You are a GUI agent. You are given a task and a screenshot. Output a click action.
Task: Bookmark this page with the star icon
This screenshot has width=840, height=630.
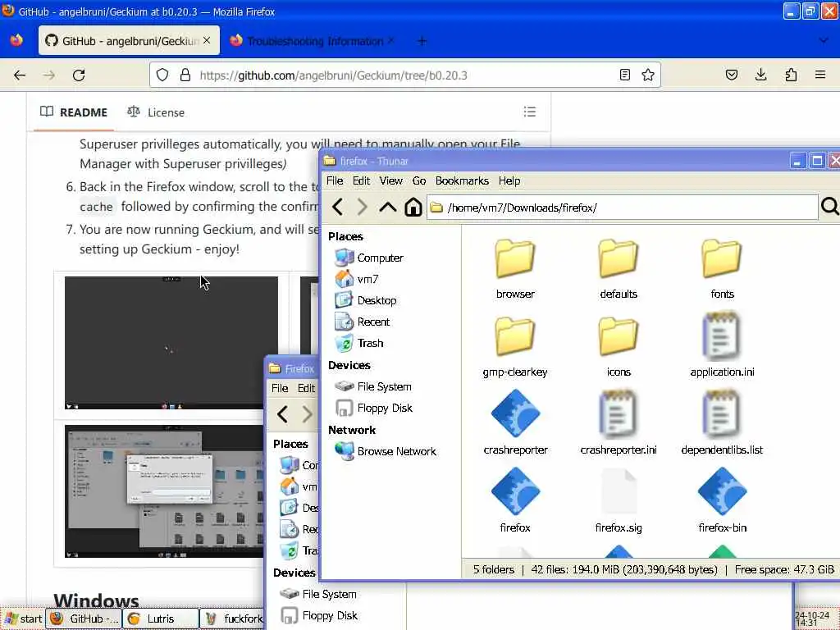[648, 75]
